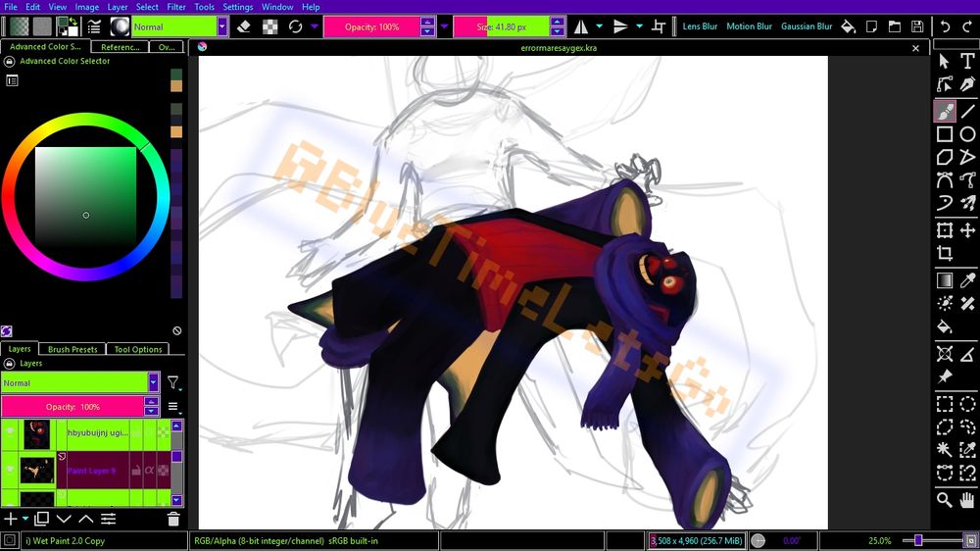Screen dimensions: 980x551
Task: Pick the Crop tool in toolbox
Action: [945, 253]
